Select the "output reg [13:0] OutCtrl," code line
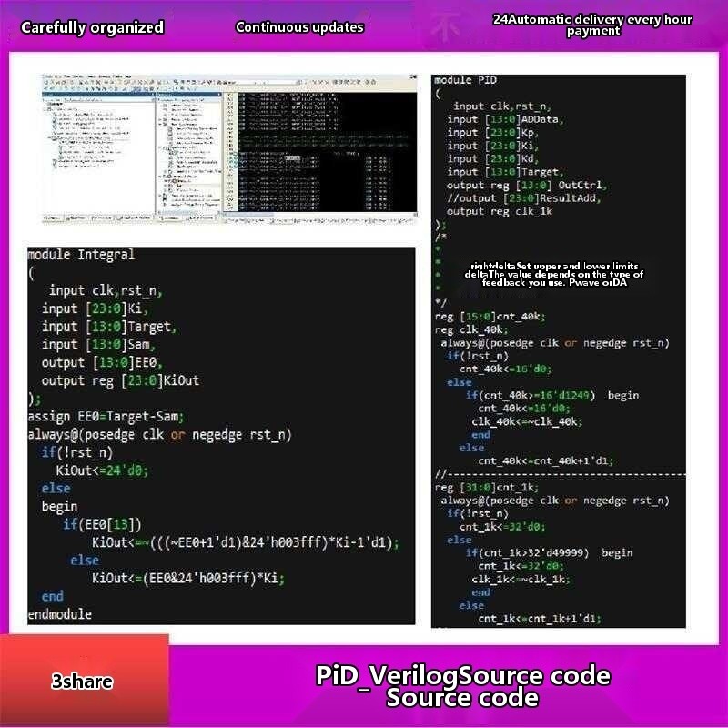 [x=528, y=186]
